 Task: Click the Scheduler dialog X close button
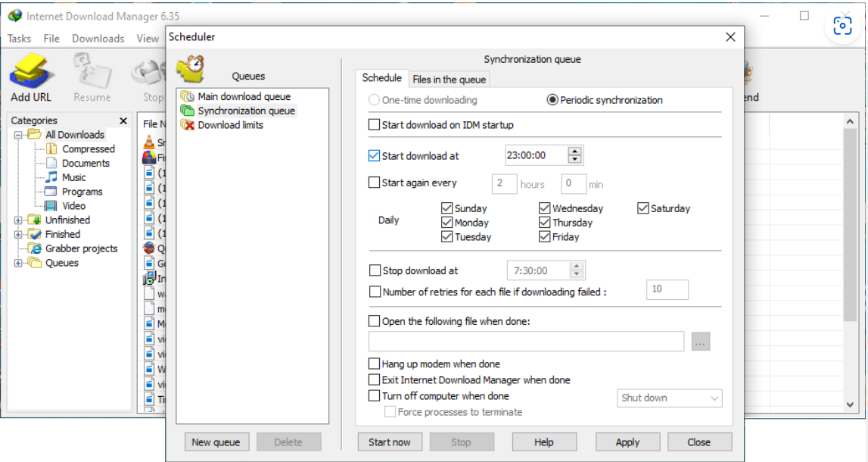coord(731,36)
